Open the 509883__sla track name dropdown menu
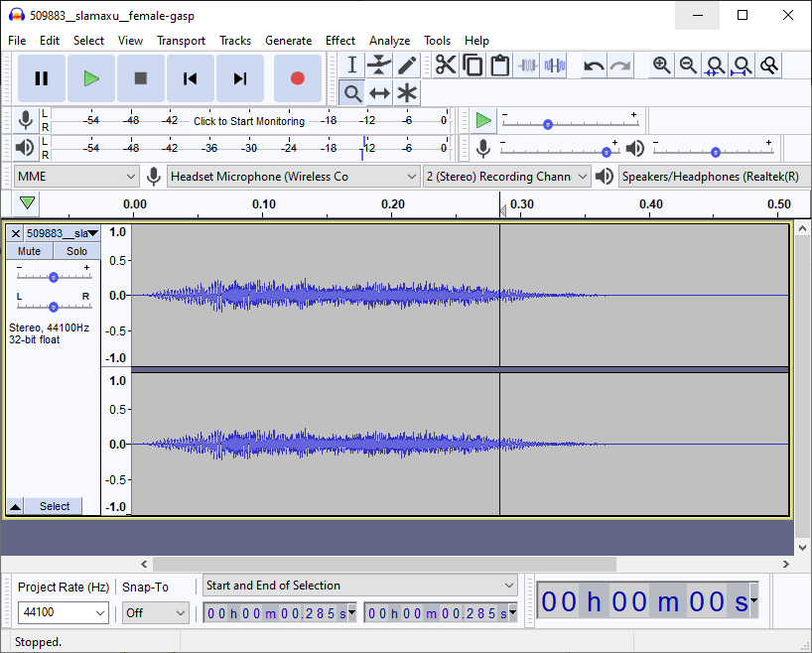The width and height of the screenshot is (812, 653). pyautogui.click(x=63, y=233)
